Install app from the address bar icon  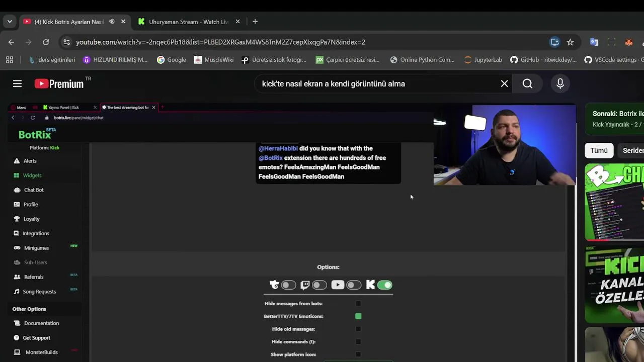(554, 42)
